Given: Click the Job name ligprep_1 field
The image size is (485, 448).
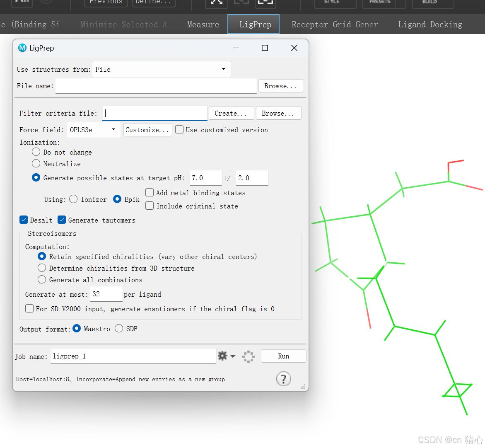Looking at the screenshot, I should [x=133, y=356].
